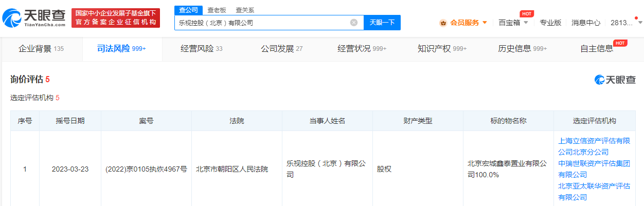Switch to the 公司发展 tab
This screenshot has height=206, width=644.
282,49
